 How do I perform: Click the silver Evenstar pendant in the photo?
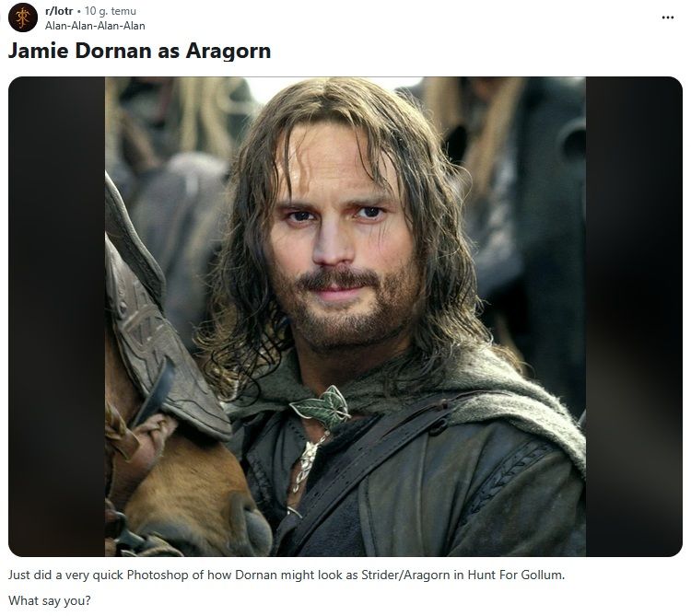[x=307, y=462]
